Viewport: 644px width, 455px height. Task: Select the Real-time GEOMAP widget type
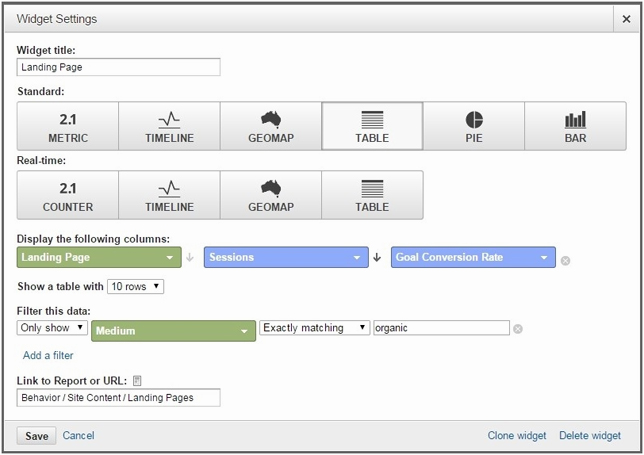271,195
